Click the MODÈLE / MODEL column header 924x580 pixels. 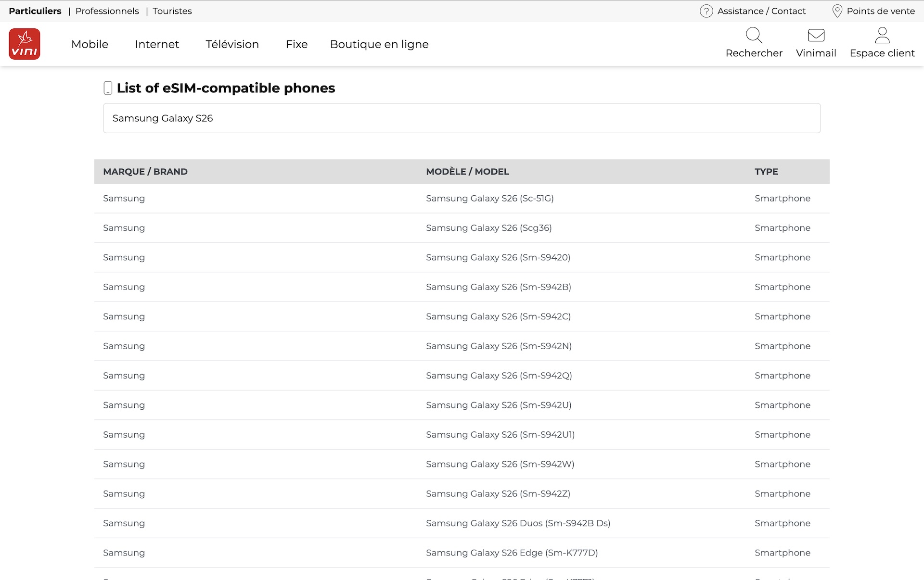point(467,172)
